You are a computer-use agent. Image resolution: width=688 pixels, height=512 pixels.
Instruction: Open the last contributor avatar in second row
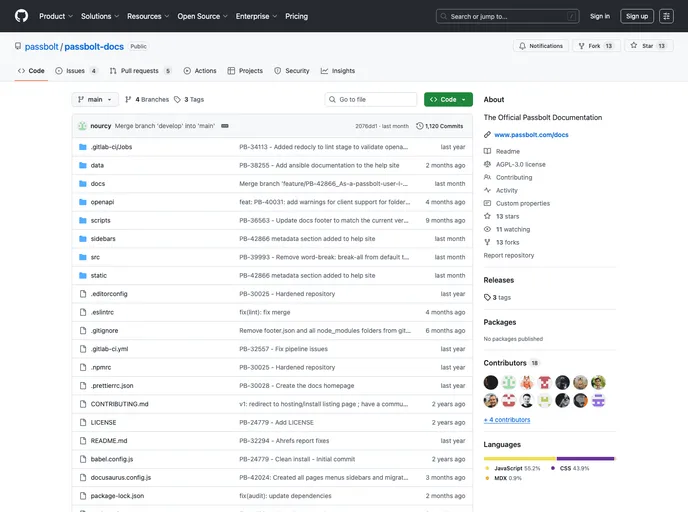(598, 400)
